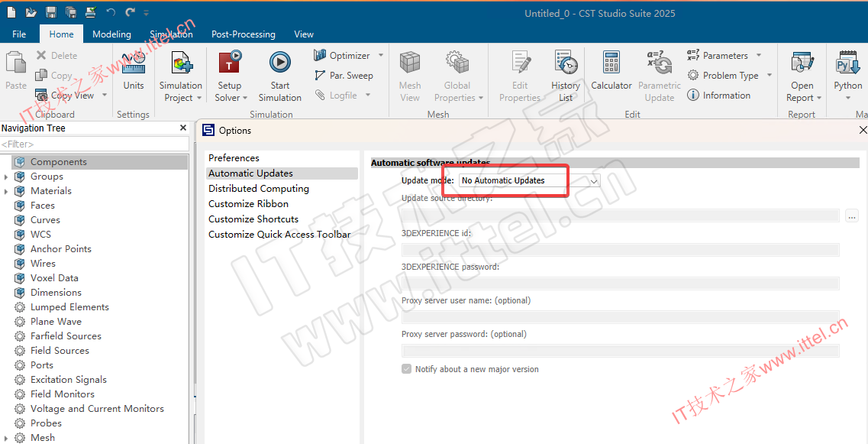
Task: Open the Par. Sweep tool
Action: [x=344, y=76]
